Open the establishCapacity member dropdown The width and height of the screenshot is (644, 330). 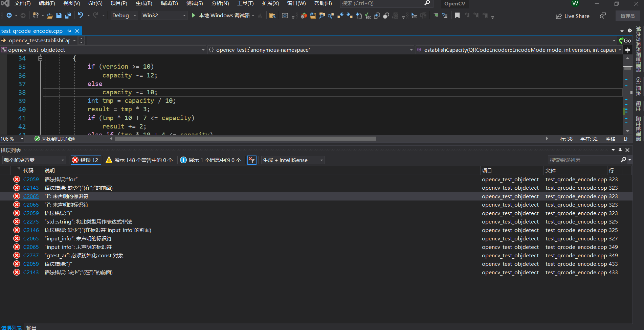click(519, 50)
